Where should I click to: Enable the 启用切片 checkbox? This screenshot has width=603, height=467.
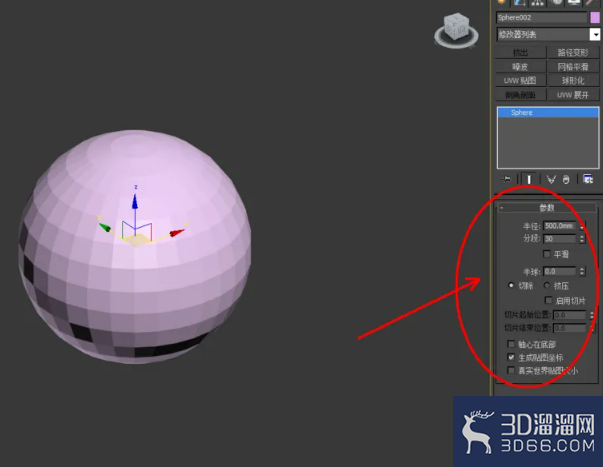click(549, 300)
